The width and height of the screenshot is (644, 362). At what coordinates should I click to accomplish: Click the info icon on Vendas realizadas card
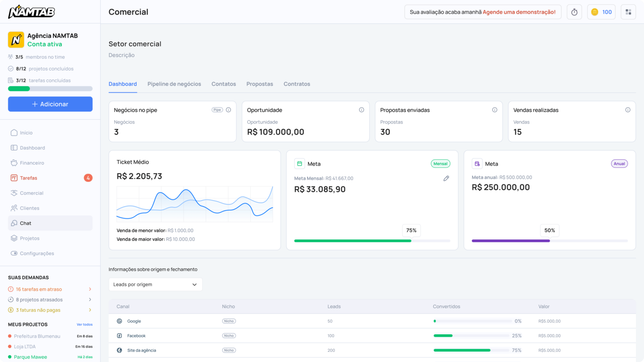(x=628, y=109)
